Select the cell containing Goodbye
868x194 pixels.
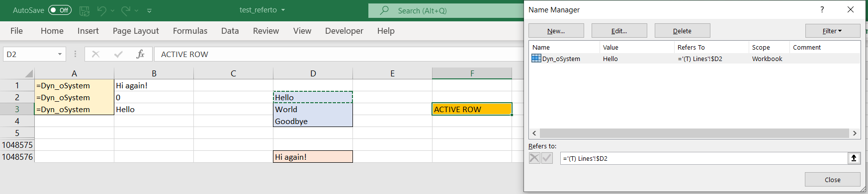313,121
